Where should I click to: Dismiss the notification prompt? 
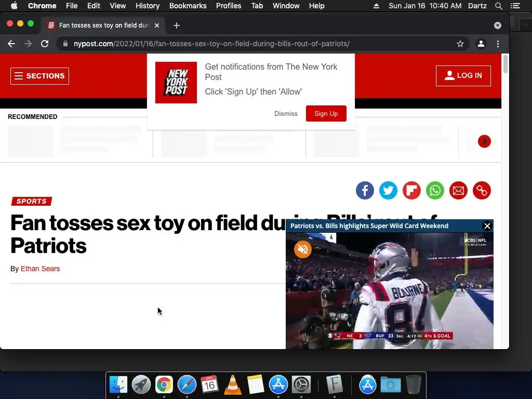(286, 114)
